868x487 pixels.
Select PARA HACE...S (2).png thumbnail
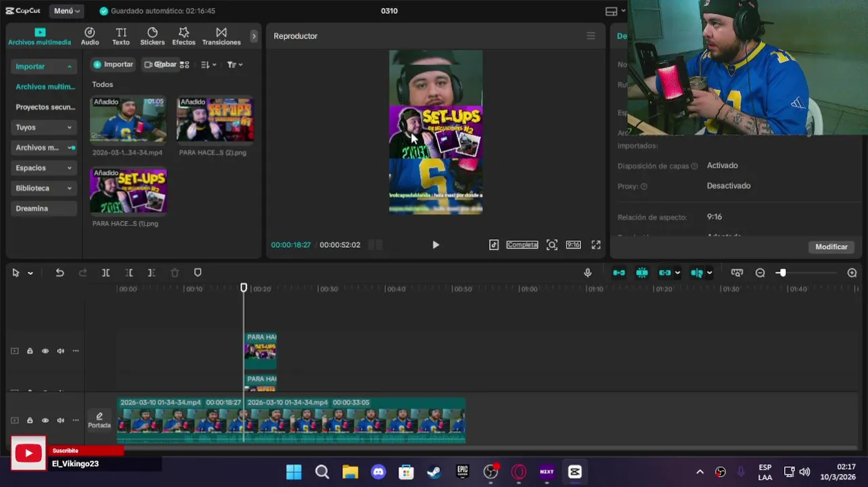coord(215,119)
